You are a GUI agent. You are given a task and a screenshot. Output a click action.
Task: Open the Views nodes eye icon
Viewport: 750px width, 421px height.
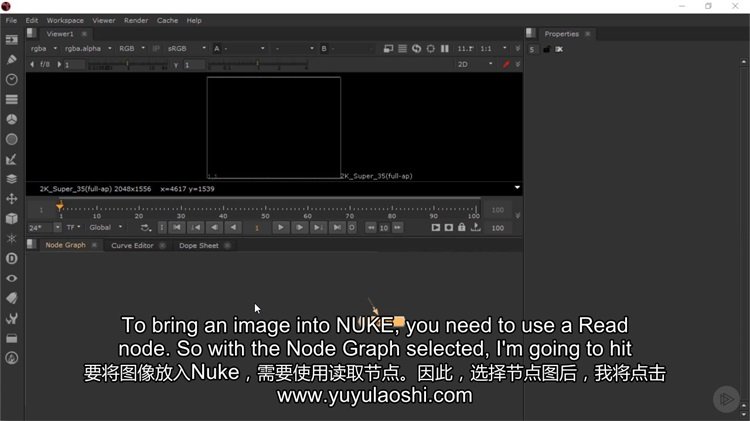[x=11, y=278]
